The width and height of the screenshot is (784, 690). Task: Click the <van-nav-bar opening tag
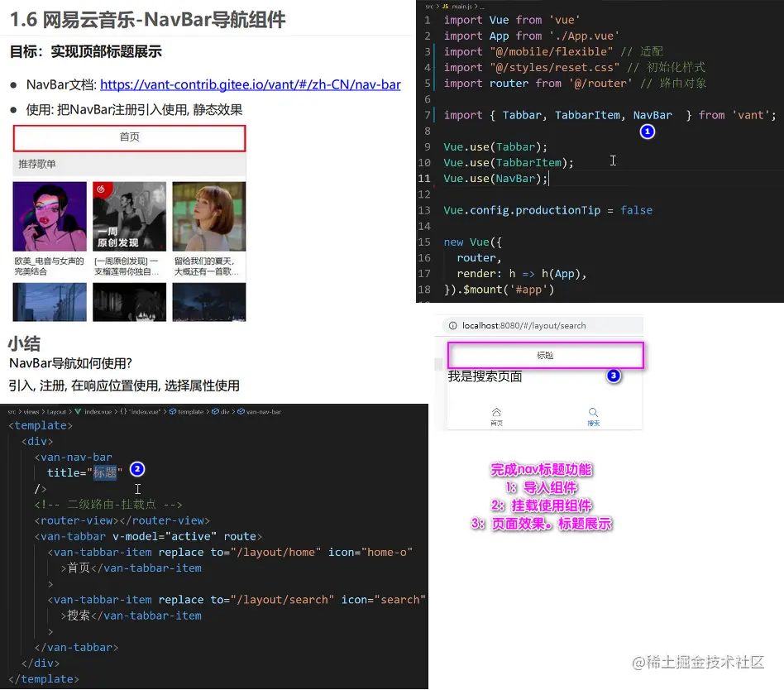[73, 458]
